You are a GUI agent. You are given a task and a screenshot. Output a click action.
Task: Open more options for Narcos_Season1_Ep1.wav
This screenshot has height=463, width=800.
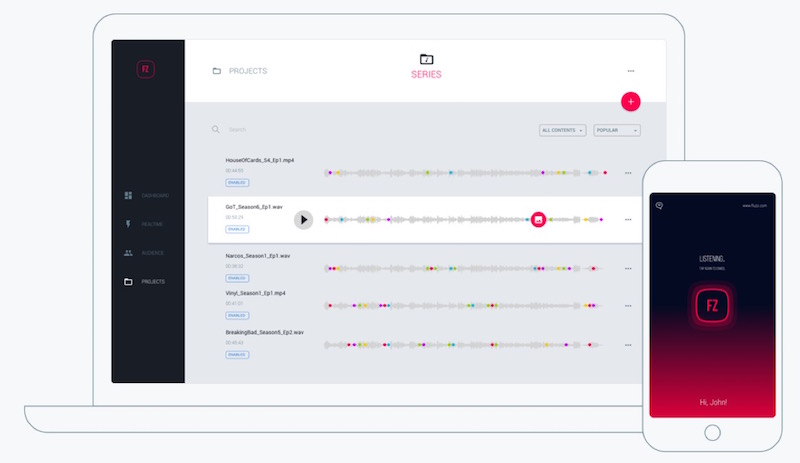tap(628, 269)
